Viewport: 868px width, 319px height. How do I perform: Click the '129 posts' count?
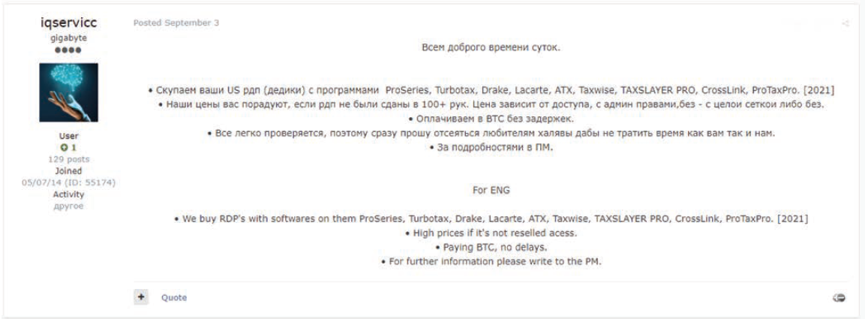pyautogui.click(x=68, y=159)
